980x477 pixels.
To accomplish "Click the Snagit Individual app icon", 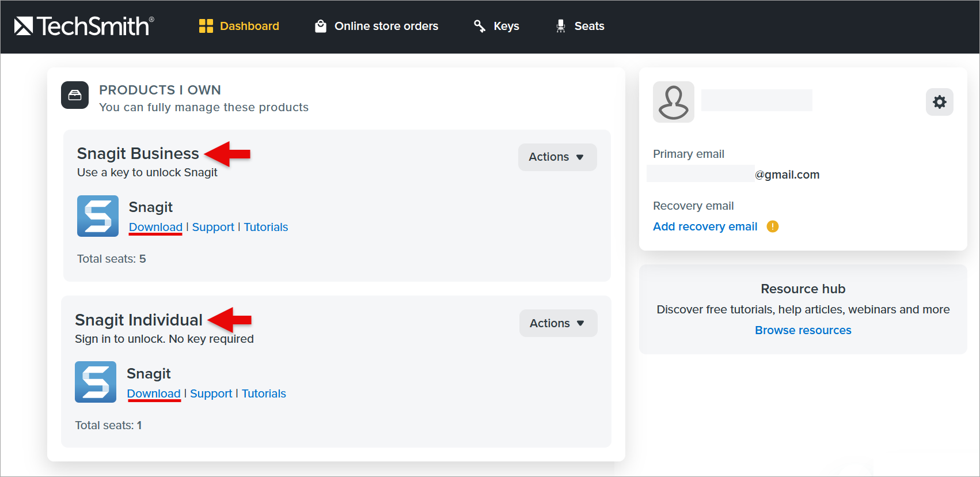I will click(96, 382).
